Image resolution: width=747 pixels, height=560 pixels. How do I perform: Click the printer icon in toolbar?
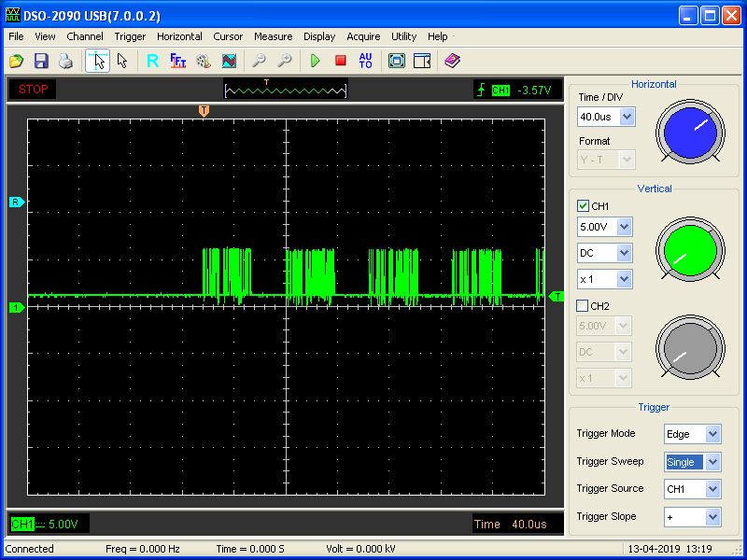[x=65, y=61]
